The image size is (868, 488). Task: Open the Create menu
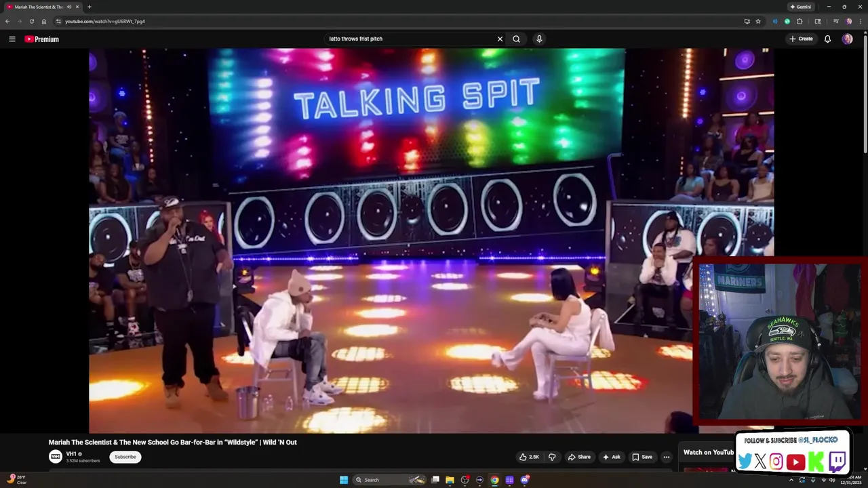point(801,39)
